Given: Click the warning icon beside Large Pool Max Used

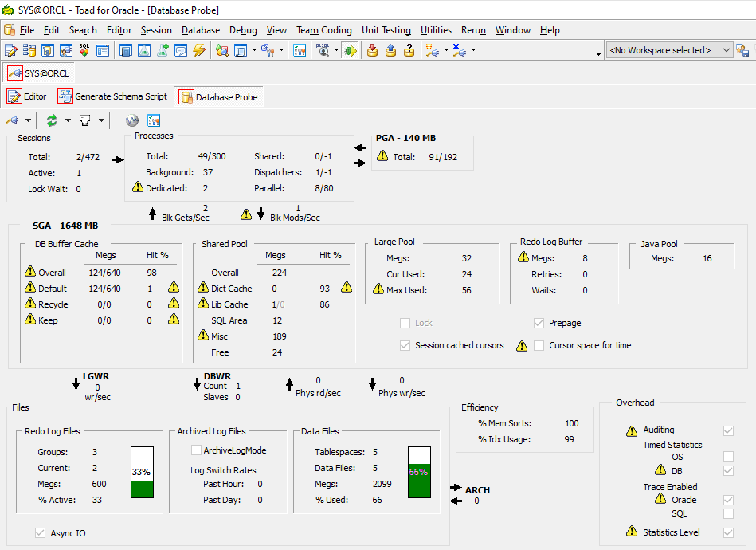Looking at the screenshot, I should point(378,289).
